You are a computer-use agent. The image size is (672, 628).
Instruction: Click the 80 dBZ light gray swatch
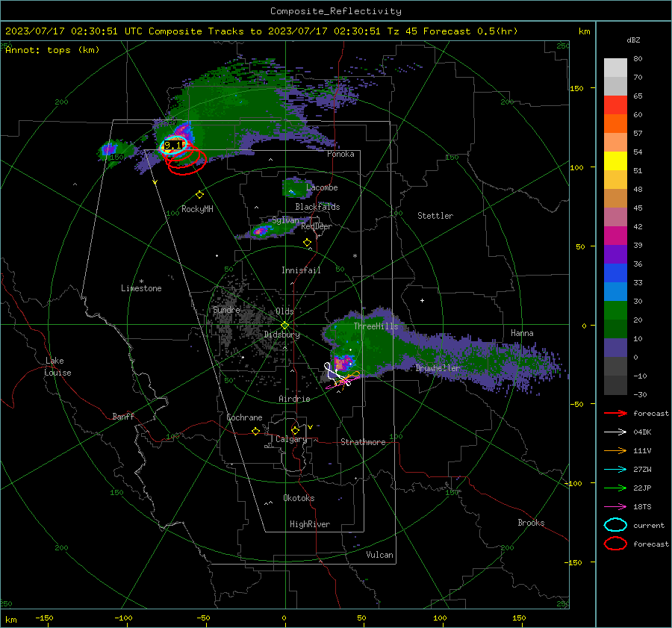[615, 67]
